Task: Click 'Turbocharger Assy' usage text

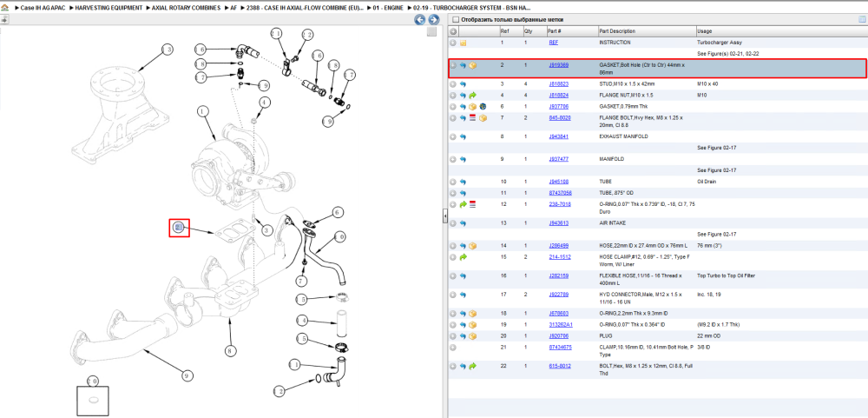Action: point(719,43)
